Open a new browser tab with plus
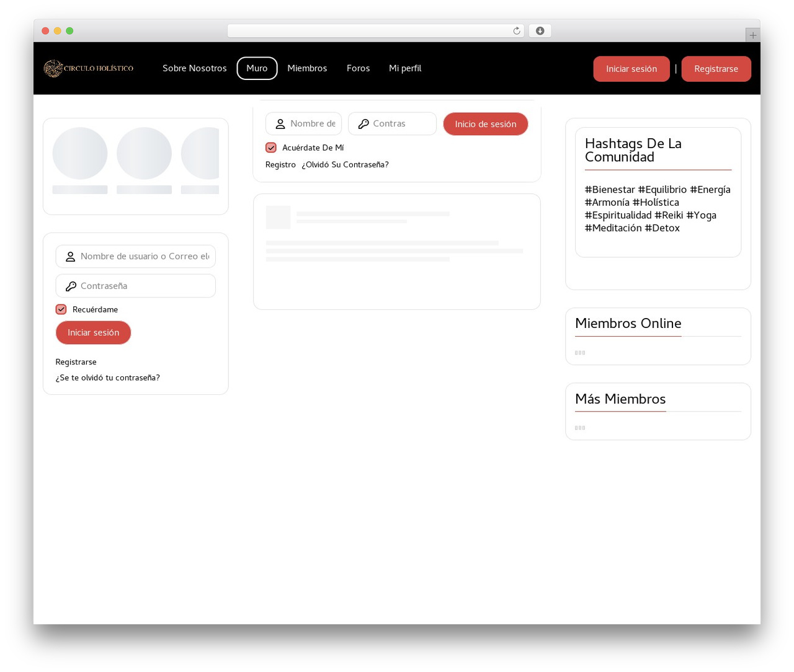This screenshot has width=794, height=672. (753, 35)
